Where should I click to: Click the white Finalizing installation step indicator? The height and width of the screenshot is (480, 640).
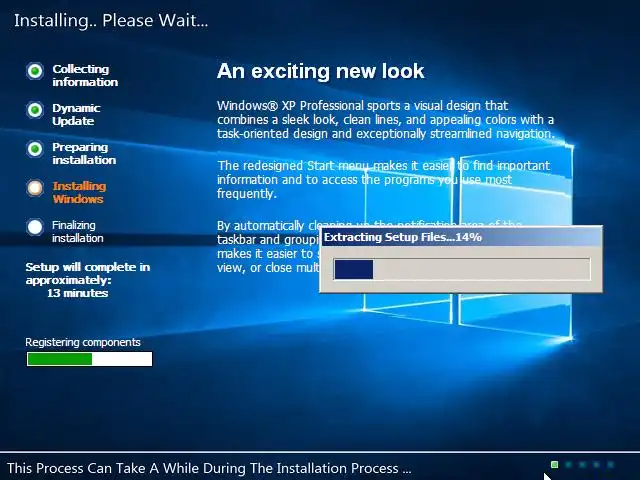coord(35,227)
